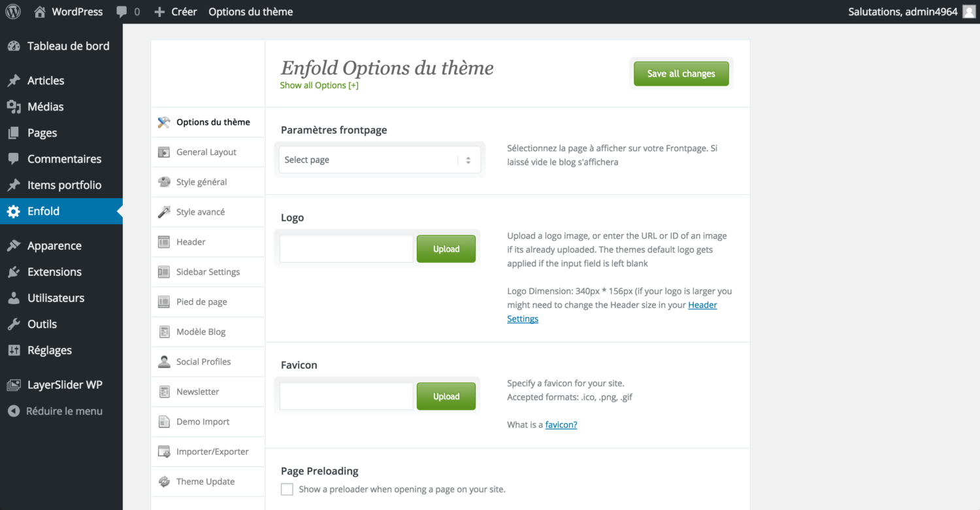The width and height of the screenshot is (980, 510).
Task: Click the Style général palette icon
Action: point(164,182)
